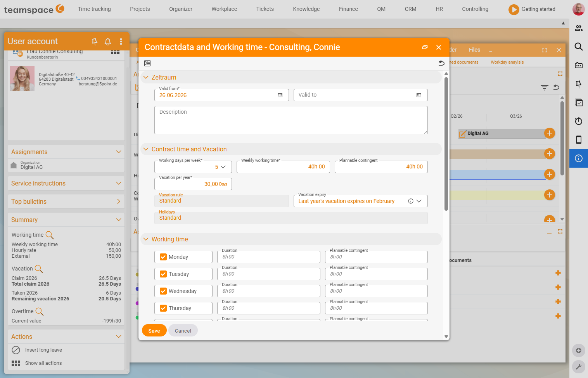Cancel the contract dialog
Viewport: 588px width, 378px height.
pyautogui.click(x=183, y=331)
